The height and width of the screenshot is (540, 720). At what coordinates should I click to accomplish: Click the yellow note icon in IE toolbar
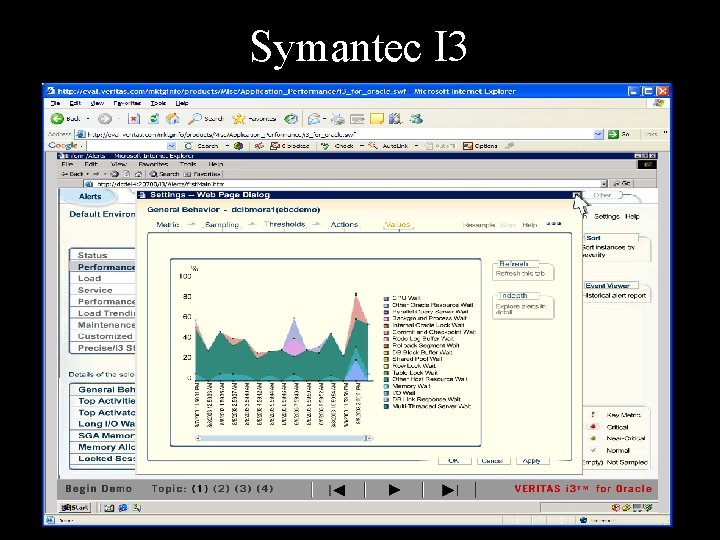click(x=377, y=119)
